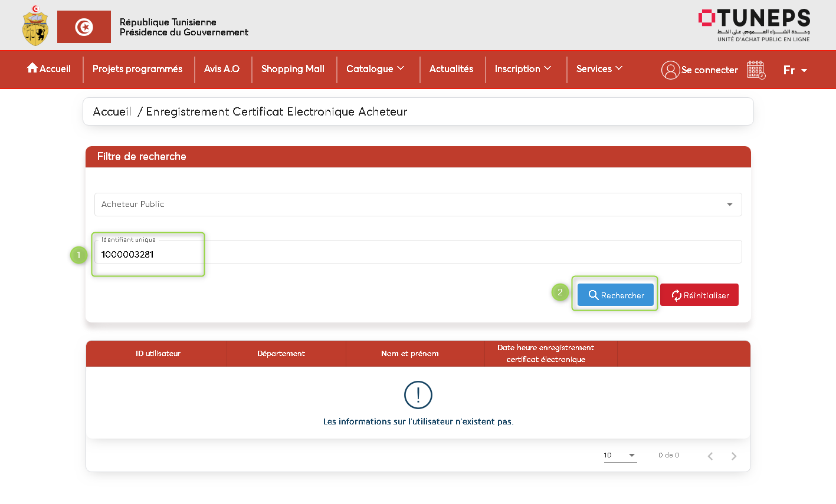The width and height of the screenshot is (836, 504).
Task: Click the home icon beside Accueil
Action: [32, 68]
